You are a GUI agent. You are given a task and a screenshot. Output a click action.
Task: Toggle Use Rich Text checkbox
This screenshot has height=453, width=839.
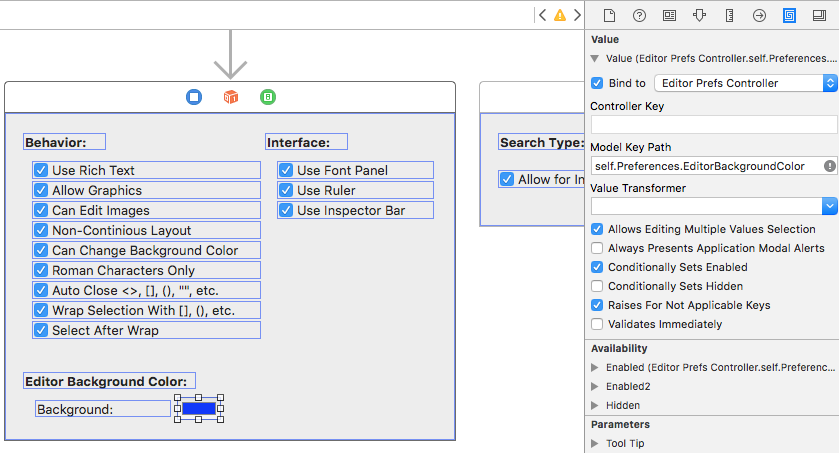(41, 170)
